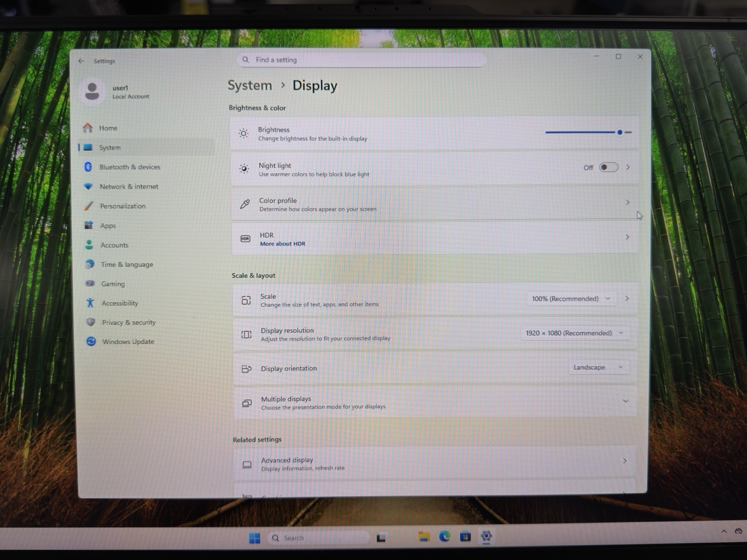
Task: Open the HDR settings chevron
Action: point(627,237)
